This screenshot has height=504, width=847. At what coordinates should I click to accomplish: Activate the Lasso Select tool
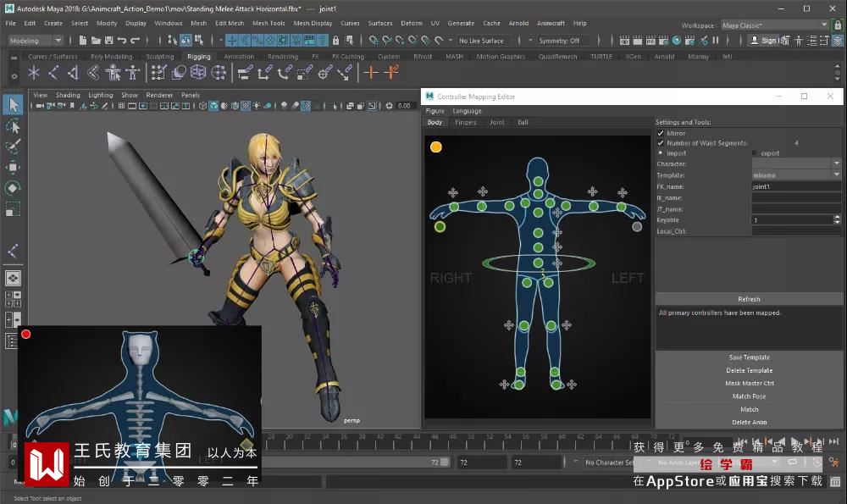(x=13, y=126)
